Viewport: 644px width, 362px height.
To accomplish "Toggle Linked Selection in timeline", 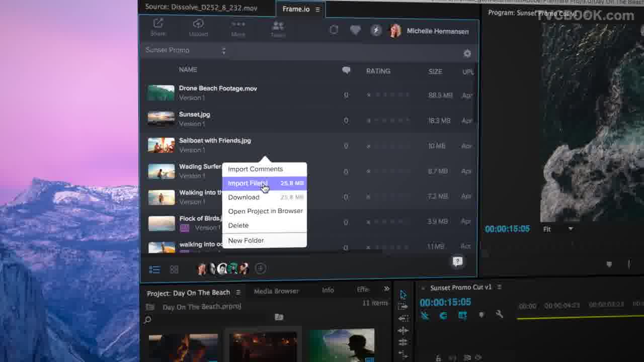I will [462, 315].
